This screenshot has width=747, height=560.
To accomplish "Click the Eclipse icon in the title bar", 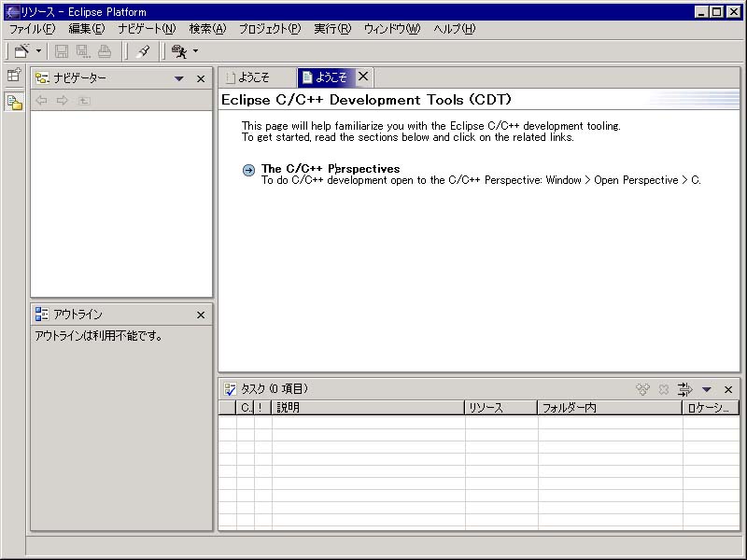I will click(x=12, y=12).
